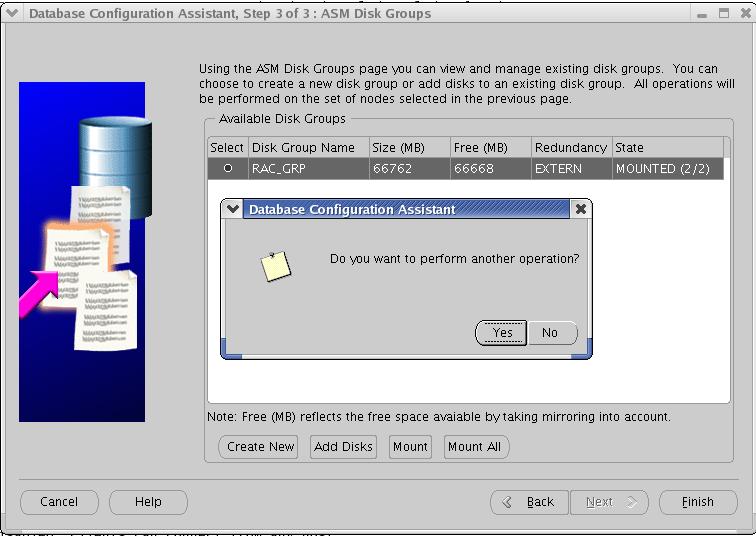Cancel the configuration assistant
Image resolution: width=756 pixels, height=536 pixels.
point(59,502)
